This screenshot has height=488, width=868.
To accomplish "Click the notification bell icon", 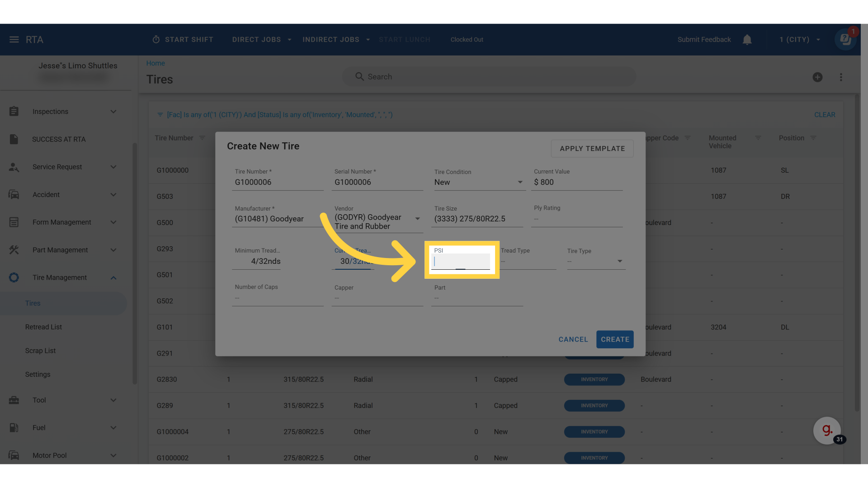I will pyautogui.click(x=747, y=40).
